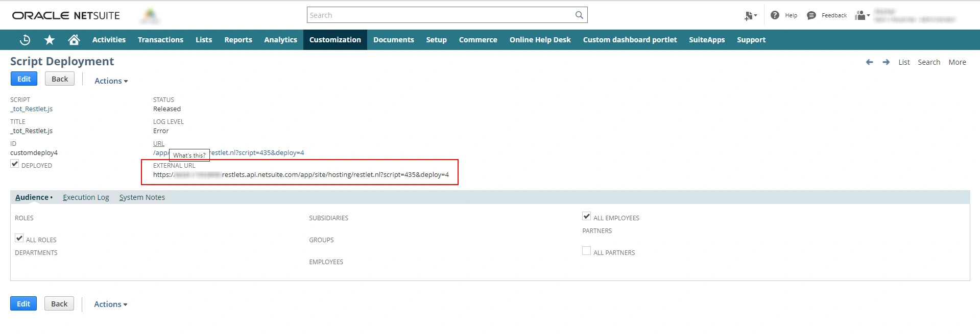Image resolution: width=980 pixels, height=334 pixels.
Task: Uncheck the All Roles checkbox
Action: (x=19, y=238)
